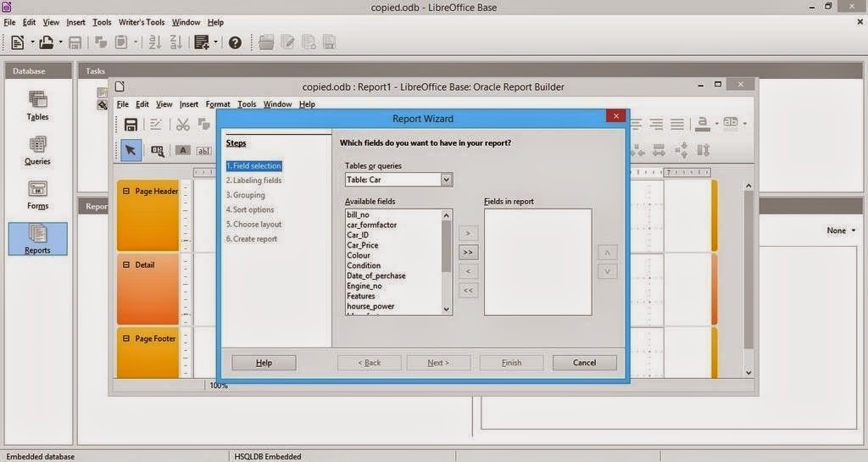Click the Delete object icon in Base toolbar

[x=309, y=42]
